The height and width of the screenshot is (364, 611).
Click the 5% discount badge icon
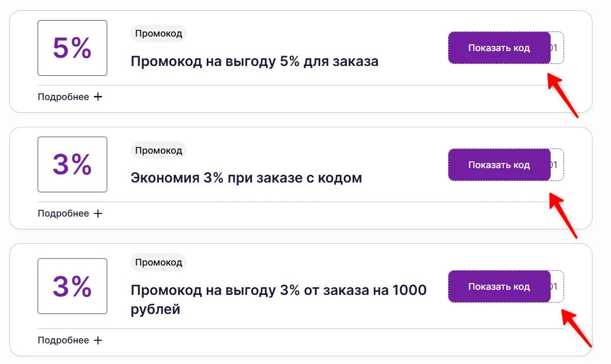coord(72,47)
